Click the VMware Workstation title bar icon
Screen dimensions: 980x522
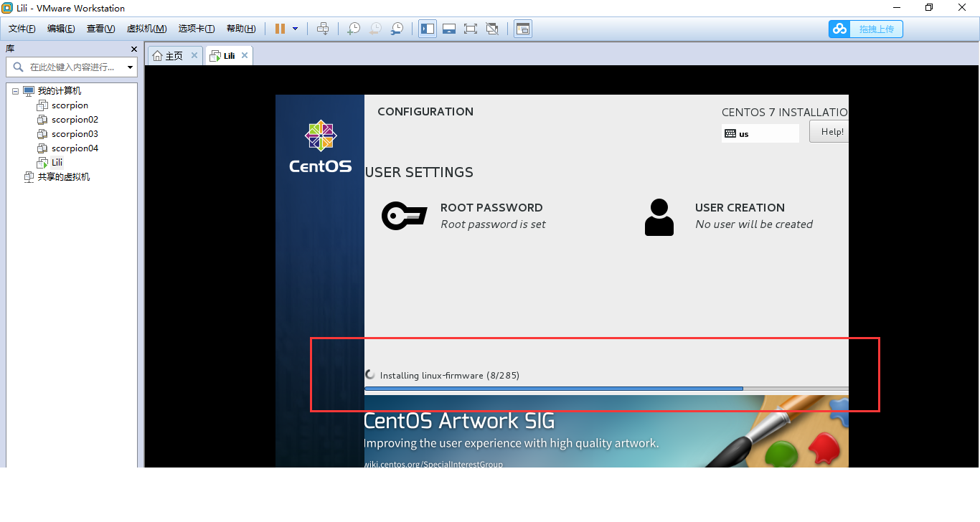[x=7, y=8]
